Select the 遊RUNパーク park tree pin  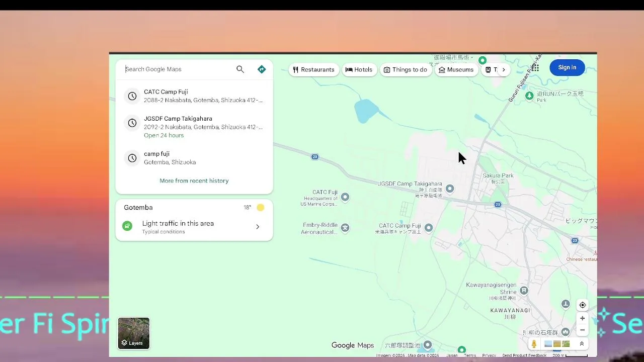529,95
